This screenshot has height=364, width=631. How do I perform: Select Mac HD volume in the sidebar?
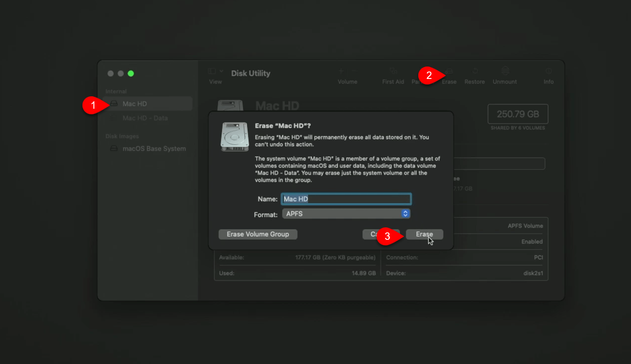click(148, 104)
